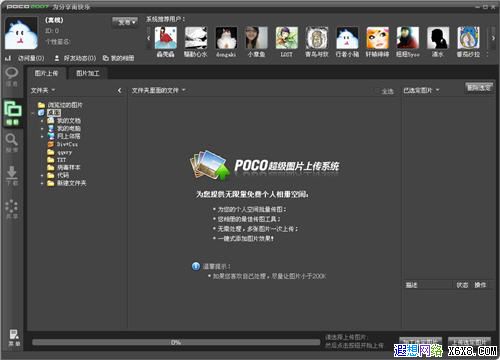Viewport: 500px width, 360px height.
Task: Click the album icon beside 我的相册
Action: point(106,58)
